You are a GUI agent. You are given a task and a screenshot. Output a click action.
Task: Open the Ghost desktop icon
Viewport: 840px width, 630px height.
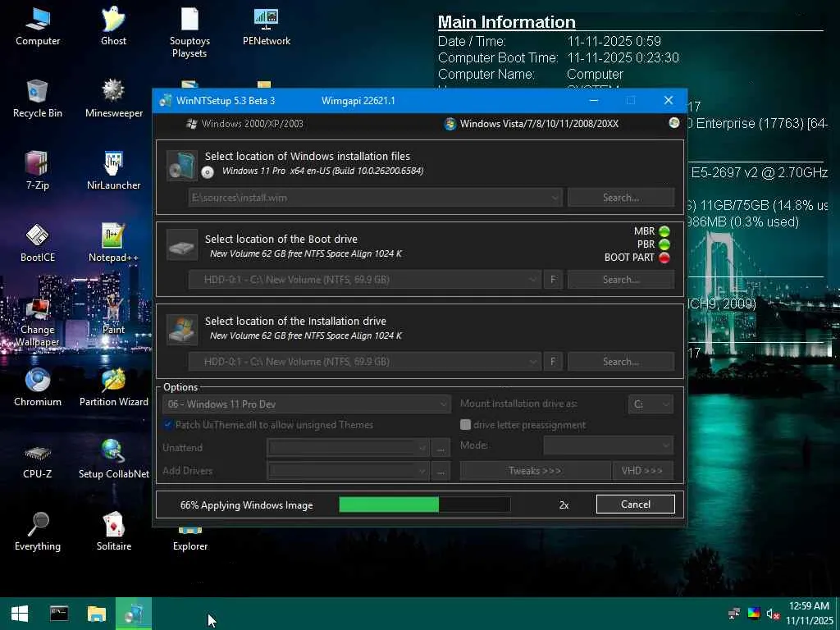tap(113, 27)
